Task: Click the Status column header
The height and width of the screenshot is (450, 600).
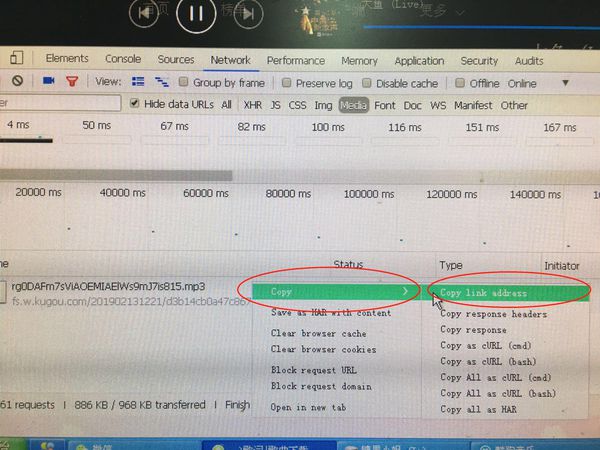Action: coord(348,264)
